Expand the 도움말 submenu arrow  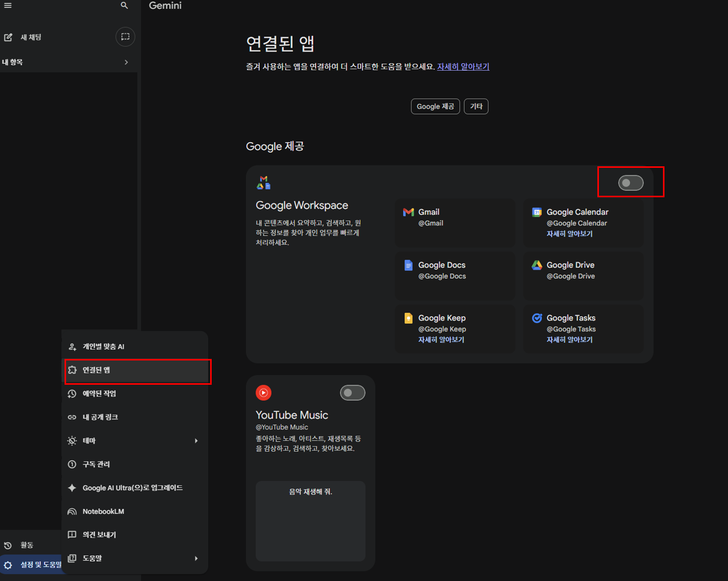[196, 558]
